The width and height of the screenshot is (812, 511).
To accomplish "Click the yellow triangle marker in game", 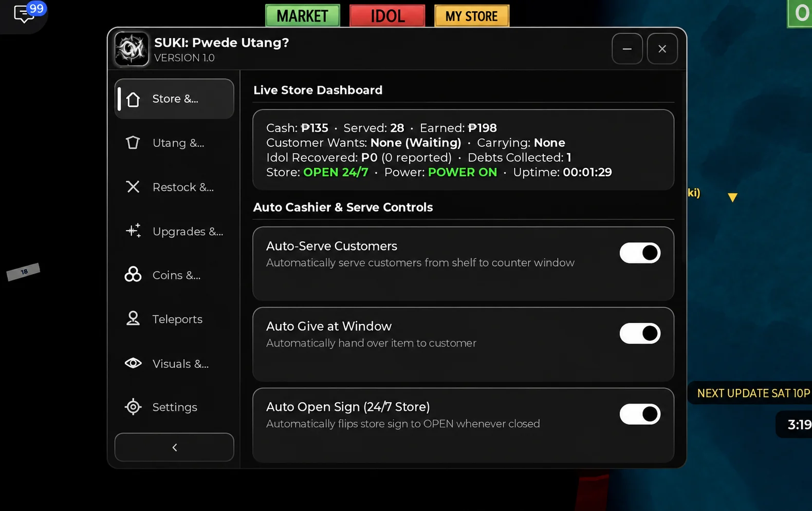I will (733, 197).
